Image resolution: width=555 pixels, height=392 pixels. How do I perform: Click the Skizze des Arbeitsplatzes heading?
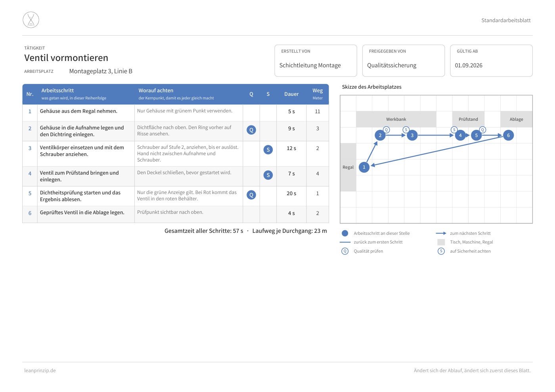click(x=371, y=87)
